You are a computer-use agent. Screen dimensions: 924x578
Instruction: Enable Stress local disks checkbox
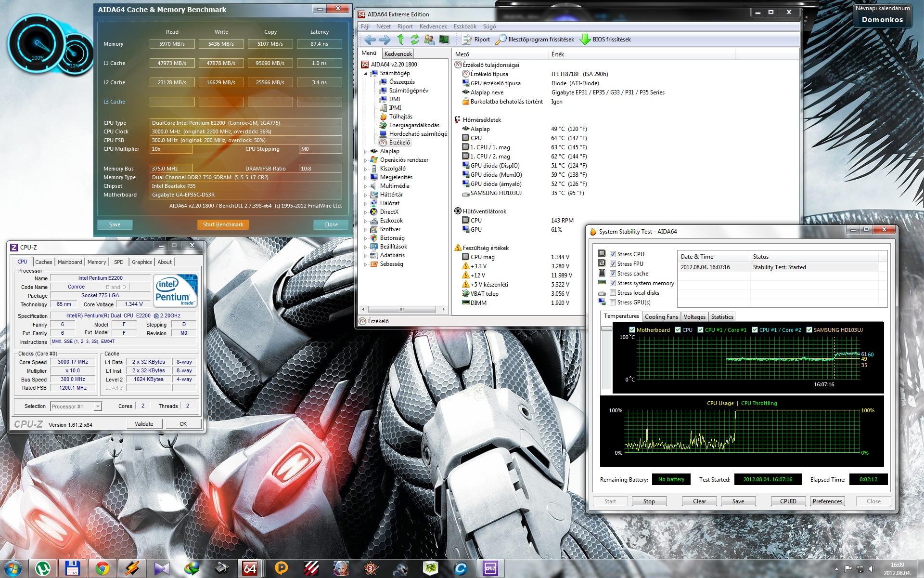613,293
